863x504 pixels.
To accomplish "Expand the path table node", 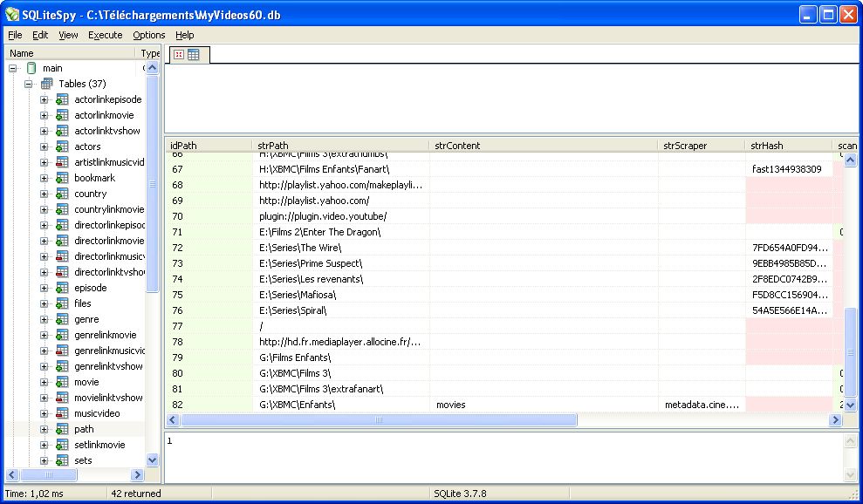I will (x=44, y=429).
